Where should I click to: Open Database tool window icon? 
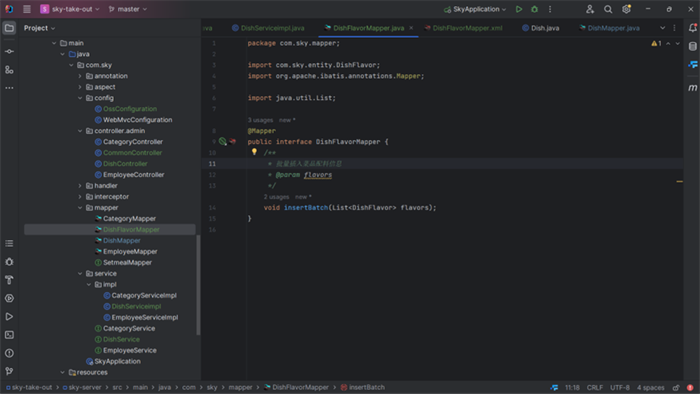pos(692,46)
